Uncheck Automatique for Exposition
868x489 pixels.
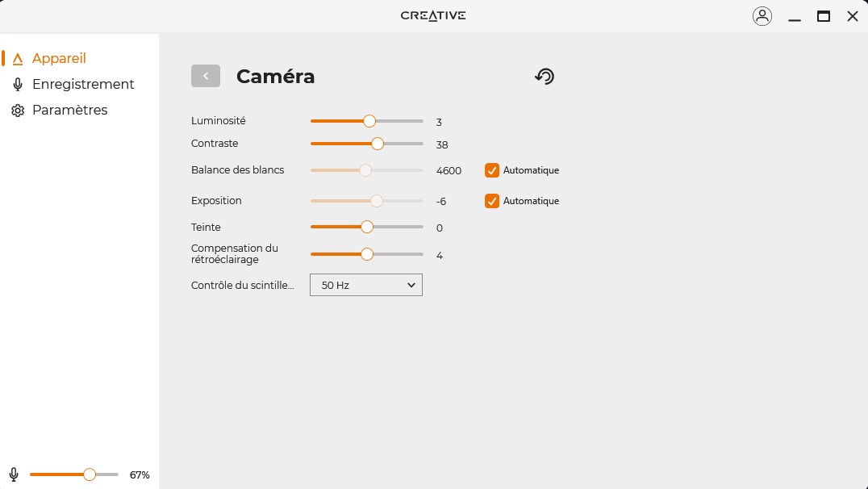click(492, 201)
